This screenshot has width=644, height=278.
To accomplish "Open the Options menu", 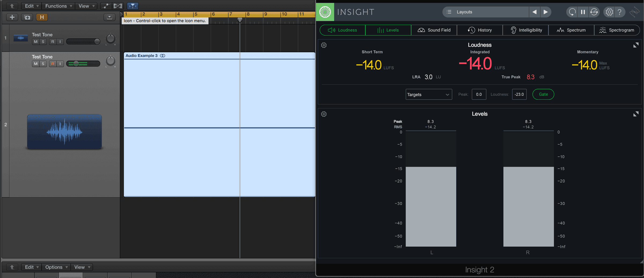I will (x=56, y=267).
